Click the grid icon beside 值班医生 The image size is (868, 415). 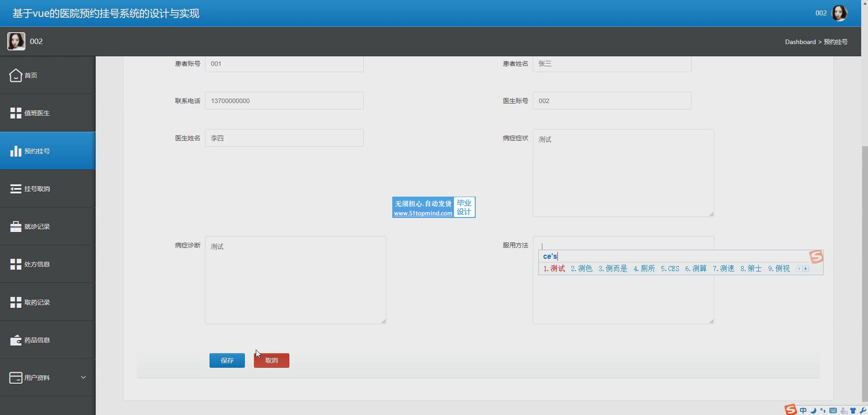click(16, 113)
